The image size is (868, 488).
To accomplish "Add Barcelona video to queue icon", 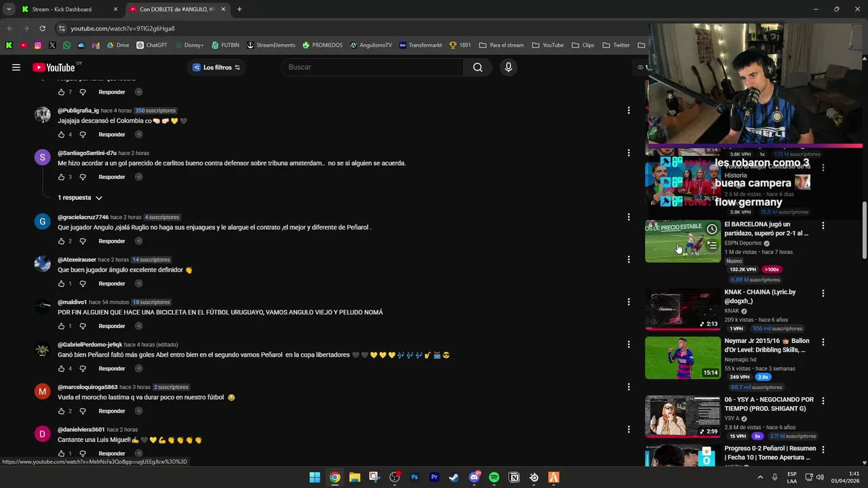I will pos(711,245).
